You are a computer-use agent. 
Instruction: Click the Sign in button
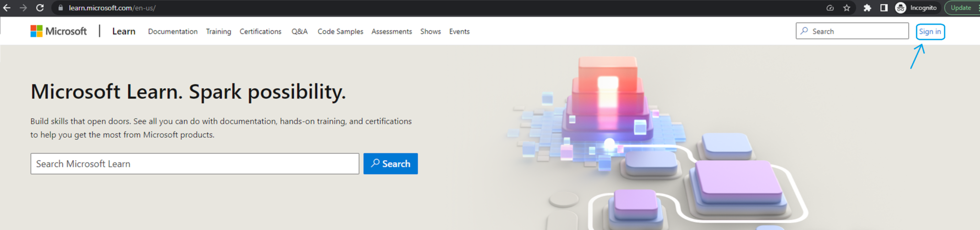930,32
